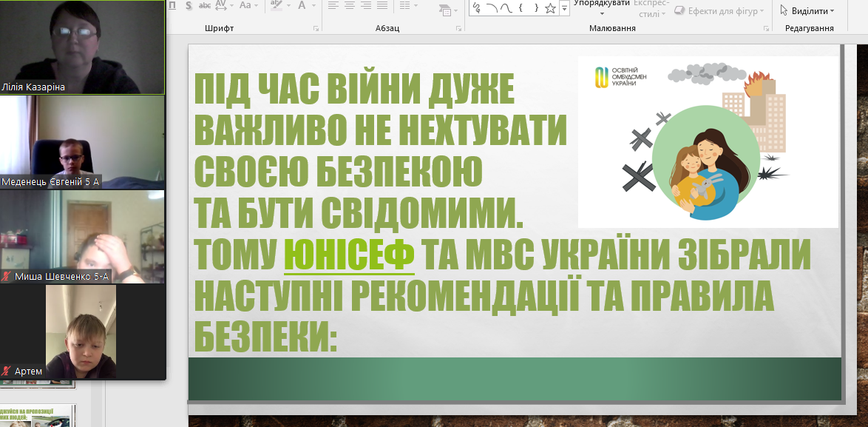Image resolution: width=868 pixels, height=427 pixels.
Task: Open the Шрифт dialog launcher
Action: [316, 28]
